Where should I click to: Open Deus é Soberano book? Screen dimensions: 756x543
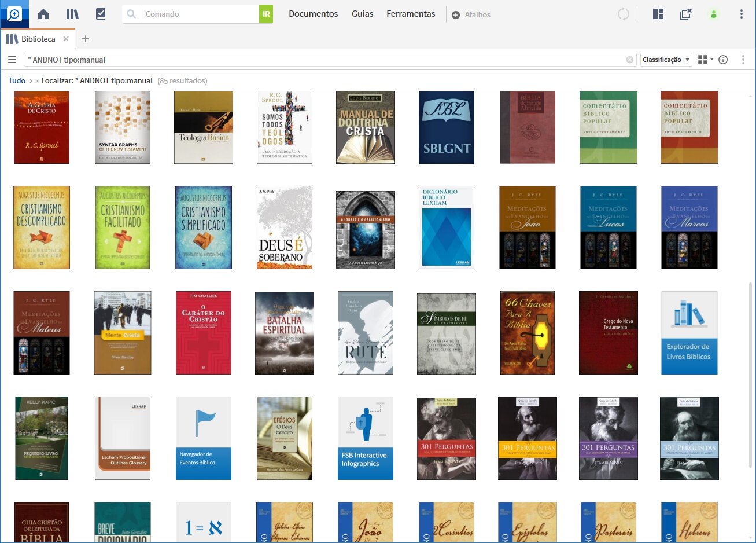(x=285, y=228)
